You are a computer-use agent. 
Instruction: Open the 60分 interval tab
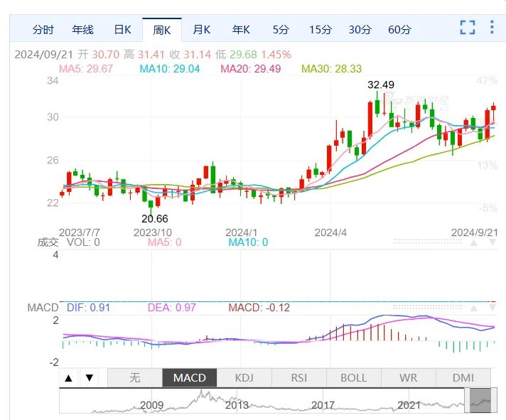click(399, 30)
